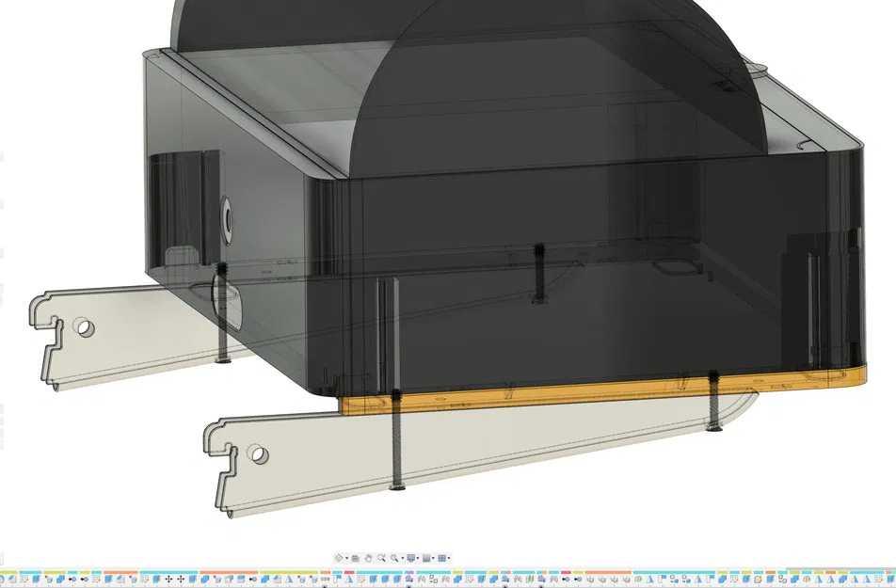Open the Viewports dropdown arrow

(x=449, y=558)
